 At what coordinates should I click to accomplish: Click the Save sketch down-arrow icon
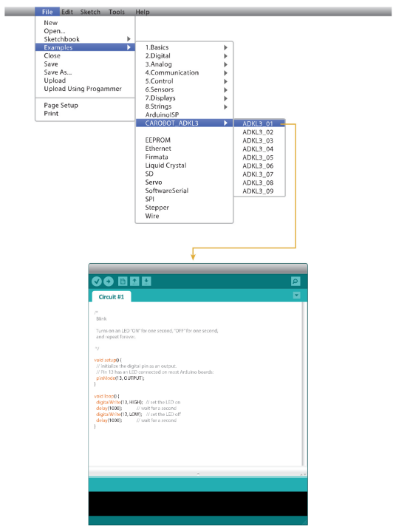[x=146, y=282]
